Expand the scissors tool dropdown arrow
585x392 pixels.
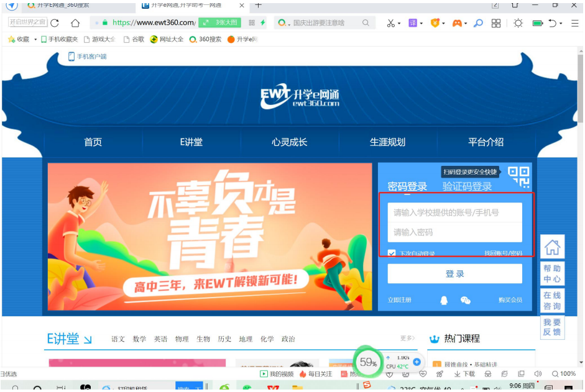[399, 24]
